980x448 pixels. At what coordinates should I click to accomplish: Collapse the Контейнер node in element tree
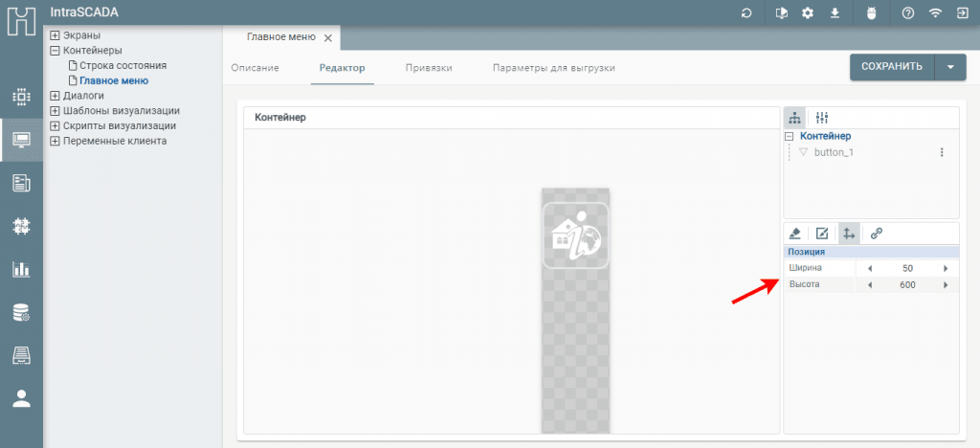coord(789,136)
